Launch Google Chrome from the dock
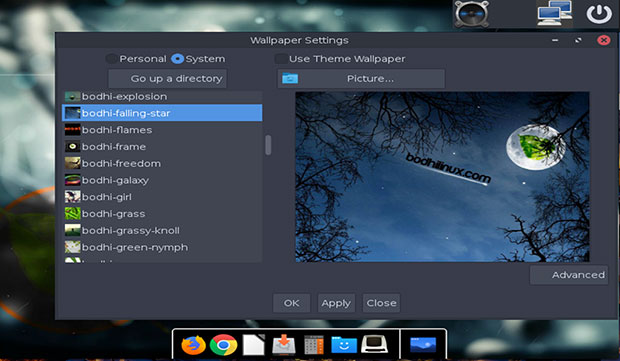 tap(223, 345)
